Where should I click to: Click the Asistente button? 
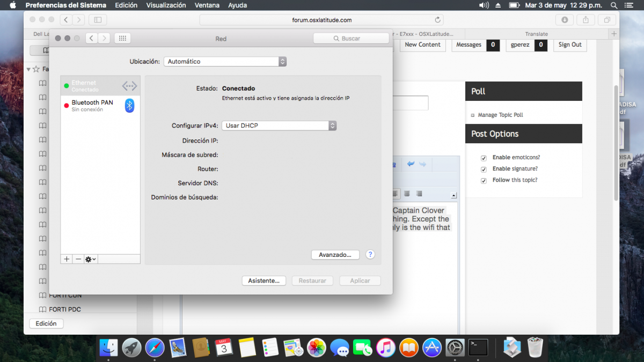pyautogui.click(x=264, y=280)
